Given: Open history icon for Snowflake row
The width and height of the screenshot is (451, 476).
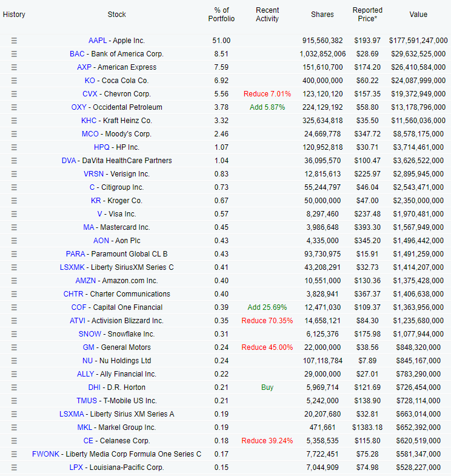Looking at the screenshot, I should click(14, 334).
